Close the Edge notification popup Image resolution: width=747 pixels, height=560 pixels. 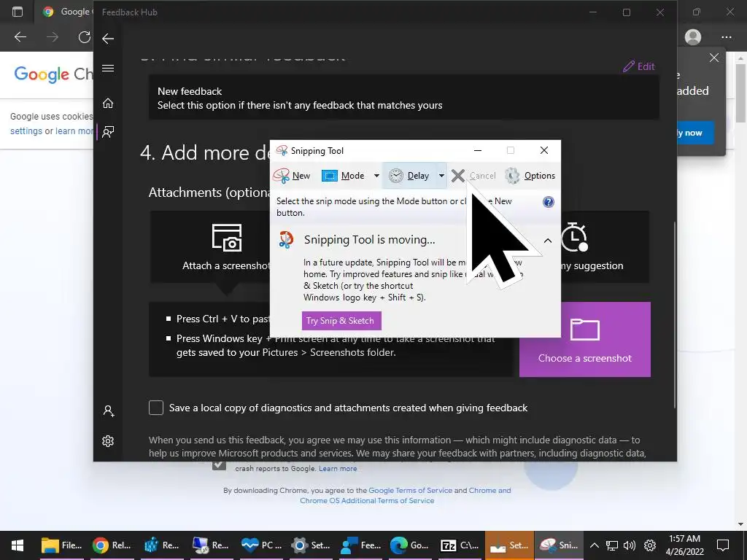pyautogui.click(x=713, y=58)
